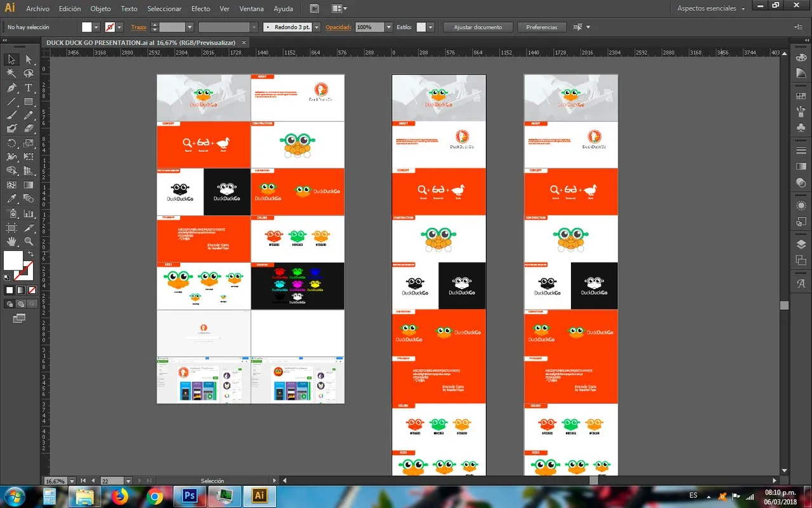Reset to default fill and stroke
Image resolution: width=812 pixels, height=508 pixels.
[x=7, y=277]
